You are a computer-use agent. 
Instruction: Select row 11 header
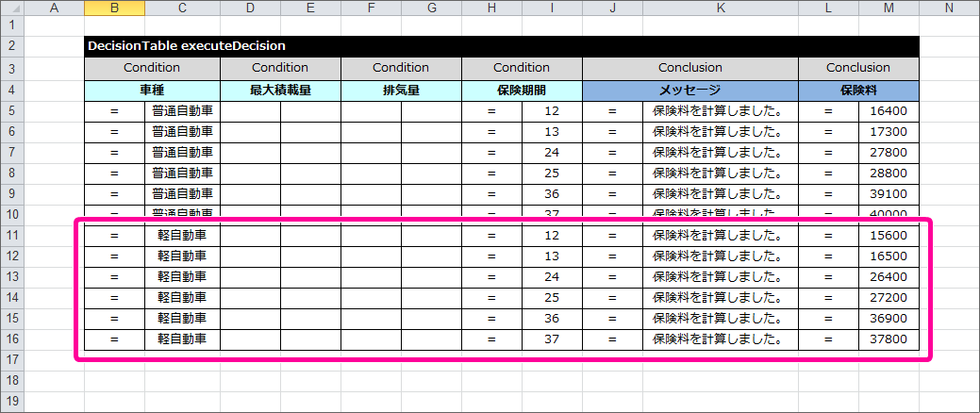coord(11,236)
